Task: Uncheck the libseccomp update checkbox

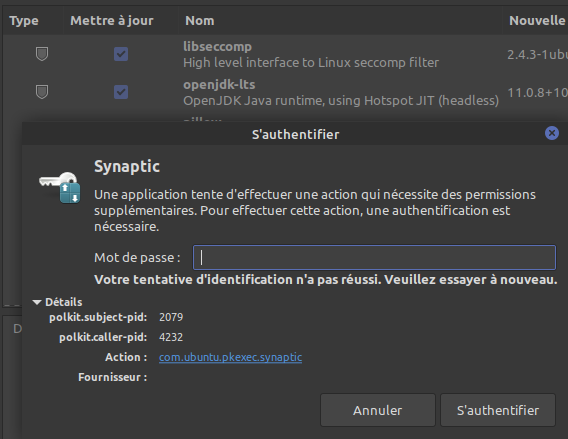Action: pyautogui.click(x=121, y=54)
